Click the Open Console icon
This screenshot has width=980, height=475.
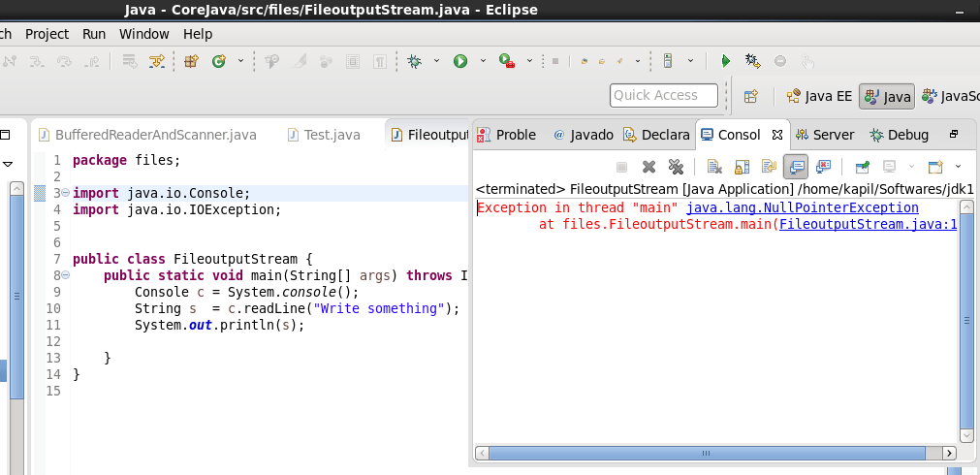pyautogui.click(x=935, y=167)
